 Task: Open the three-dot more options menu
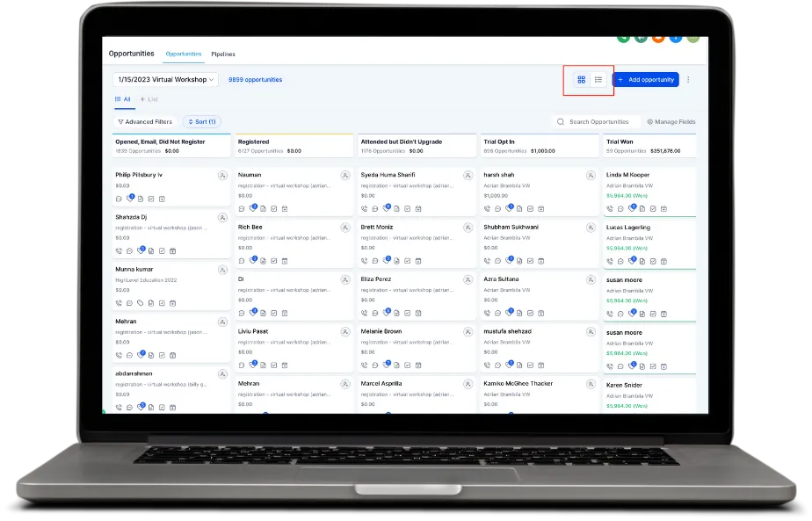[688, 80]
